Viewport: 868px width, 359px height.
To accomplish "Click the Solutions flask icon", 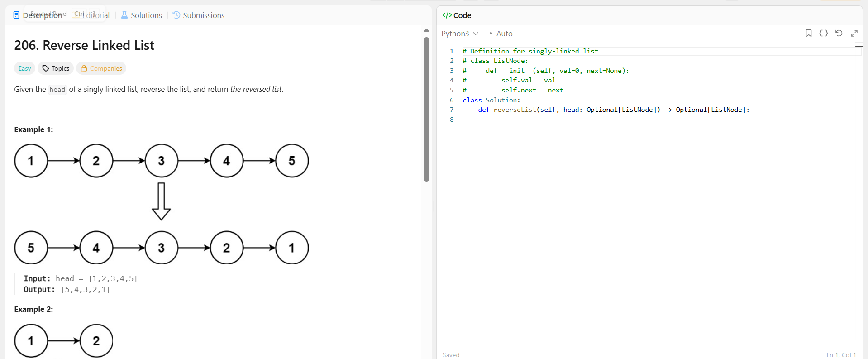I will (124, 15).
